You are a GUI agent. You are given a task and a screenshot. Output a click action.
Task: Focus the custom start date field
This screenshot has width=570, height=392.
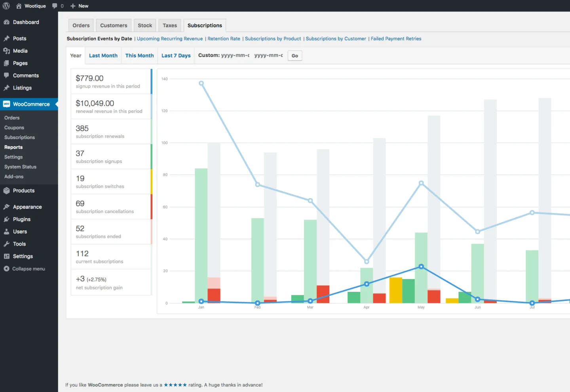pos(236,55)
